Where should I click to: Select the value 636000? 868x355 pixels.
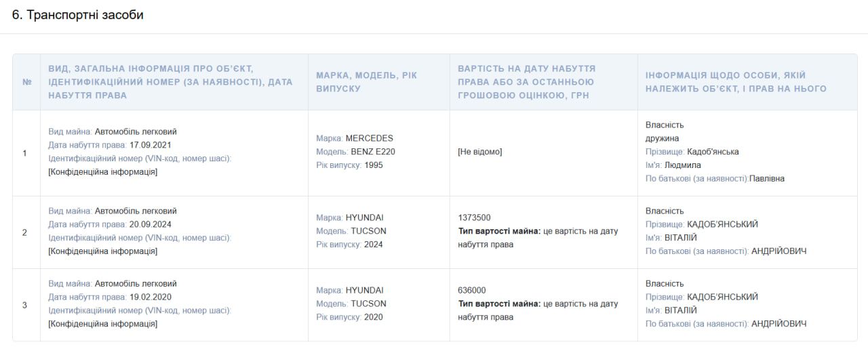tap(472, 290)
